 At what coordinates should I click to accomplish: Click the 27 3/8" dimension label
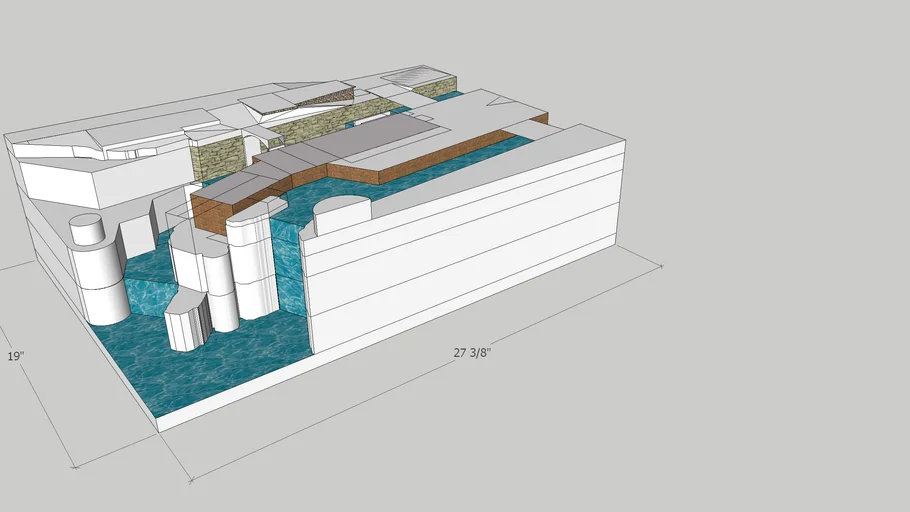pyautogui.click(x=472, y=352)
